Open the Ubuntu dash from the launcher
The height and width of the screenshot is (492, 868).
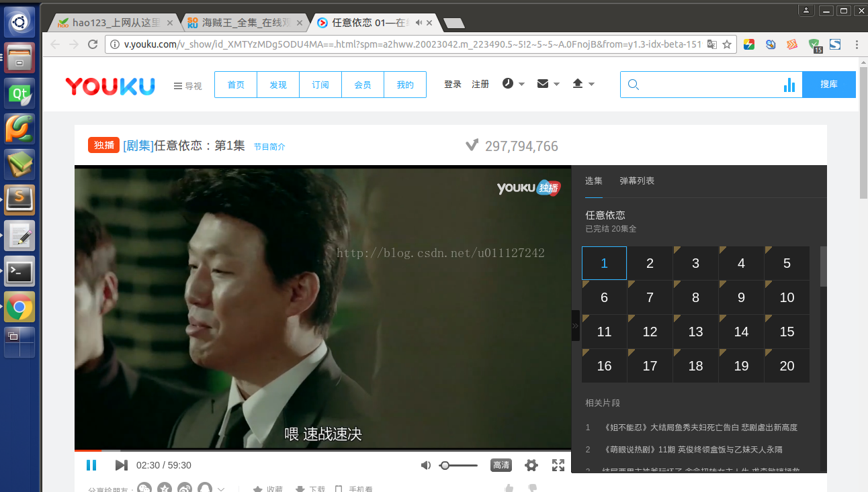[x=19, y=22]
